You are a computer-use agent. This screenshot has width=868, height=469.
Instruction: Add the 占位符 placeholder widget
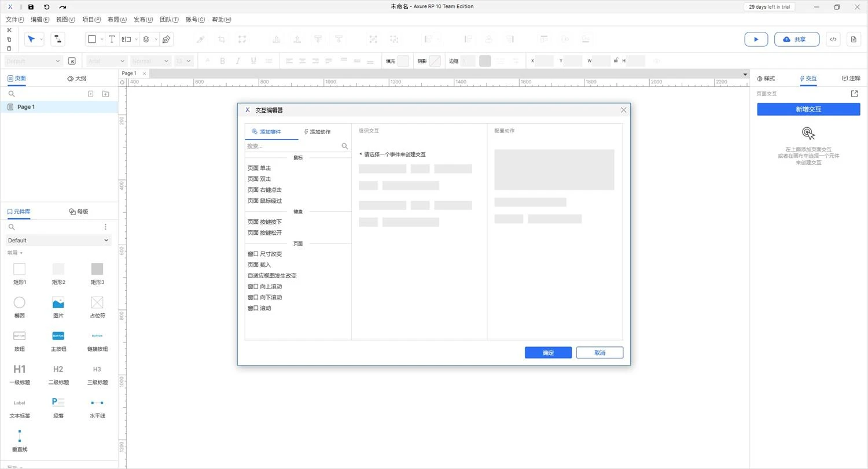[x=97, y=306]
